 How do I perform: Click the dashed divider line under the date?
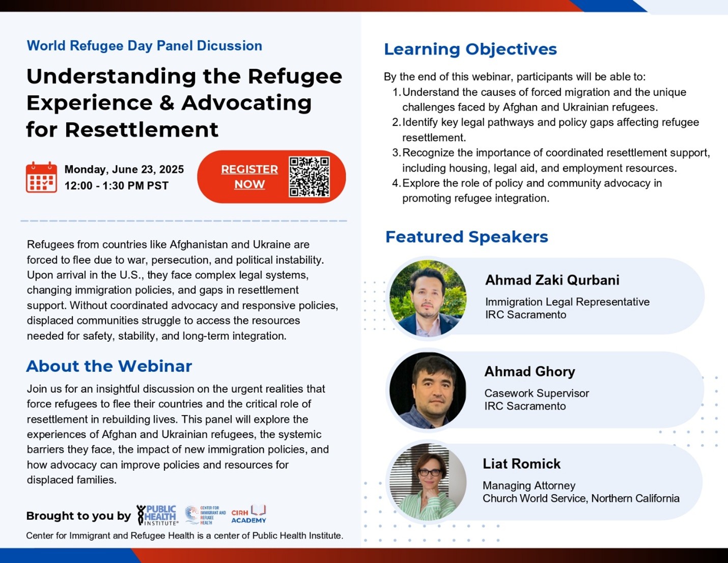pos(183,222)
